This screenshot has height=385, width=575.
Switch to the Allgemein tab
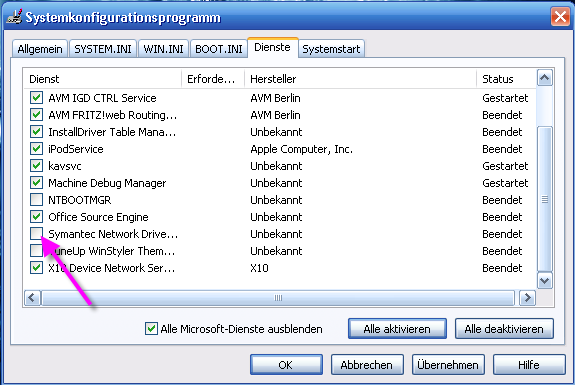tap(40, 49)
